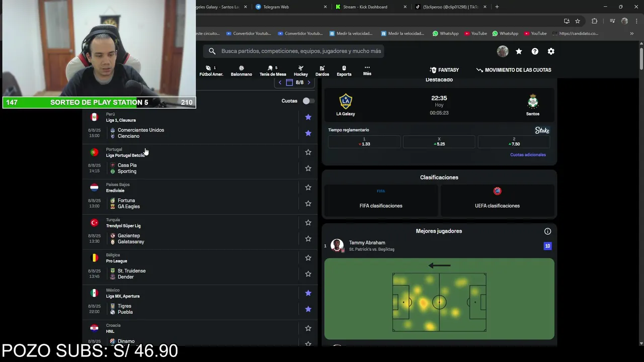Open the FANTASY section

click(444, 70)
